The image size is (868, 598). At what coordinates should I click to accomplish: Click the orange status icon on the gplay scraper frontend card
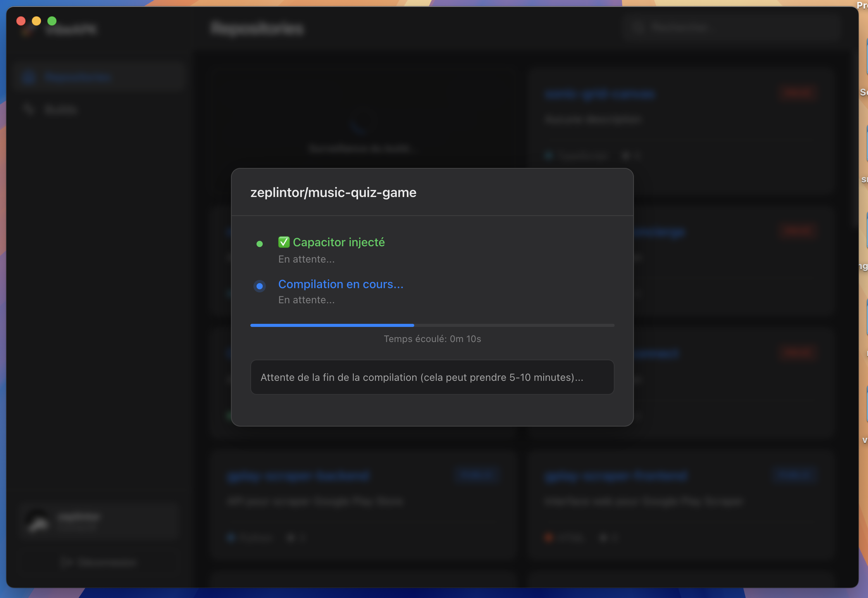click(x=548, y=538)
